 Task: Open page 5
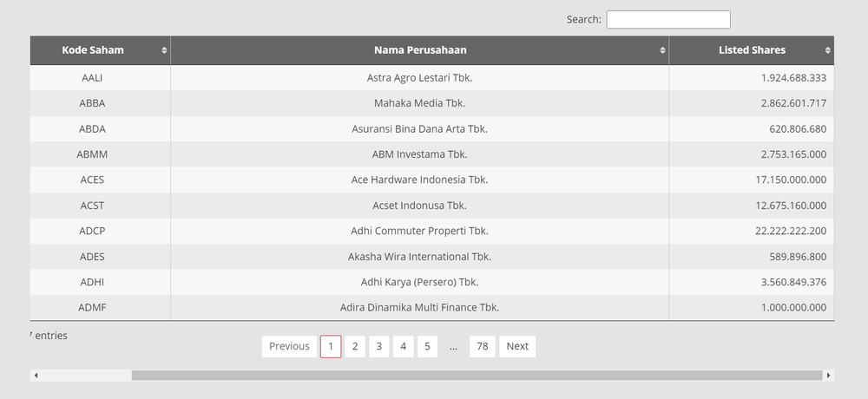click(427, 346)
